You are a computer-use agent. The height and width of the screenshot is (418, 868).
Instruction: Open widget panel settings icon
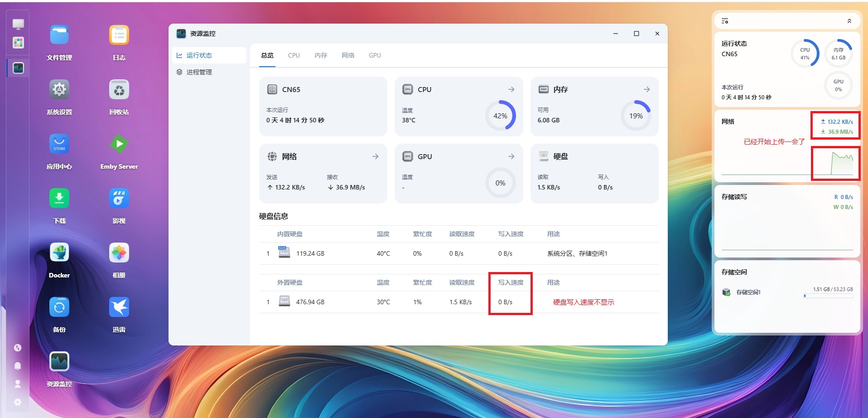(x=725, y=21)
